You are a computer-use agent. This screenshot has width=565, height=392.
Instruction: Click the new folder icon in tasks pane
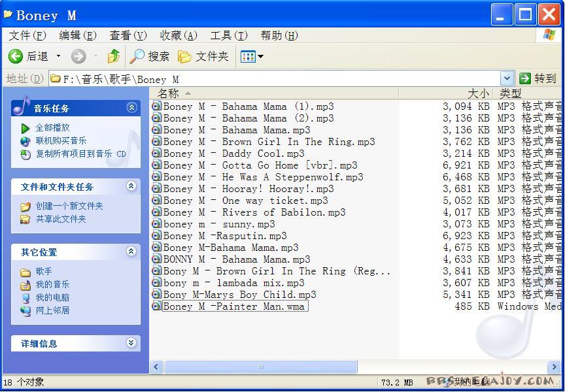coord(26,206)
